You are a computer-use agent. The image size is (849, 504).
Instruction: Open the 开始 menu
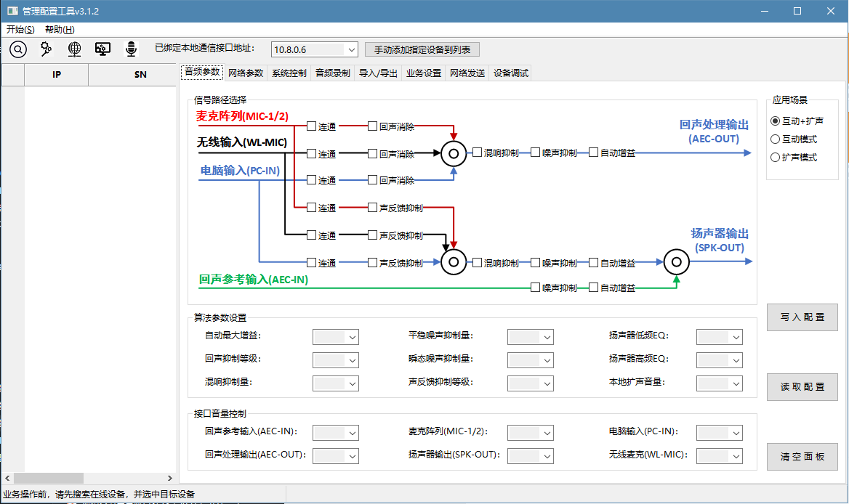click(x=20, y=29)
